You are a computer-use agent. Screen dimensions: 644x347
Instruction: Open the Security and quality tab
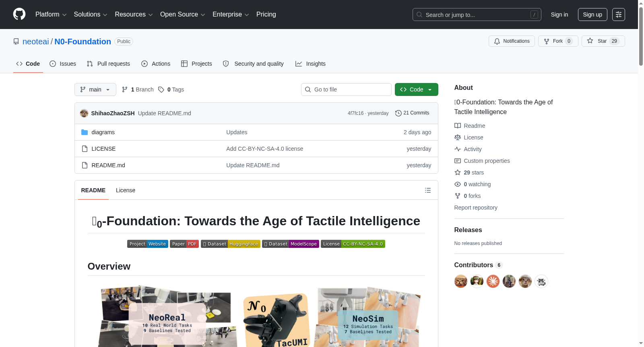click(253, 64)
